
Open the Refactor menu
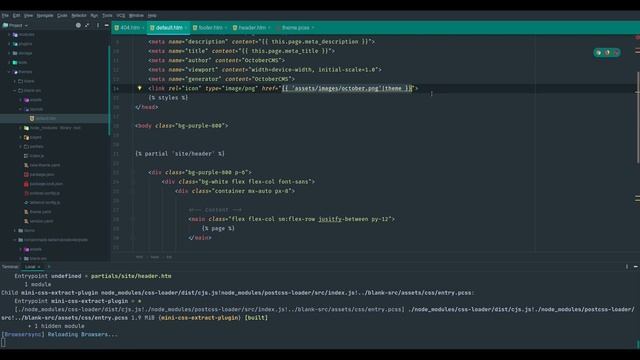point(79,16)
